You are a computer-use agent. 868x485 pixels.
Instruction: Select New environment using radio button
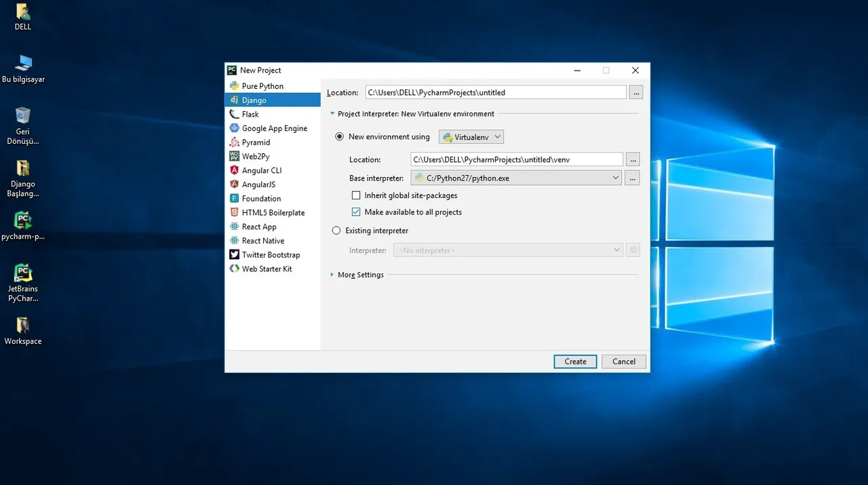point(339,137)
